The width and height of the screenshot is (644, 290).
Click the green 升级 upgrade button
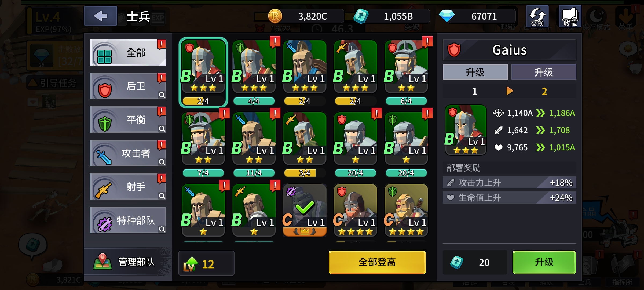point(544,262)
